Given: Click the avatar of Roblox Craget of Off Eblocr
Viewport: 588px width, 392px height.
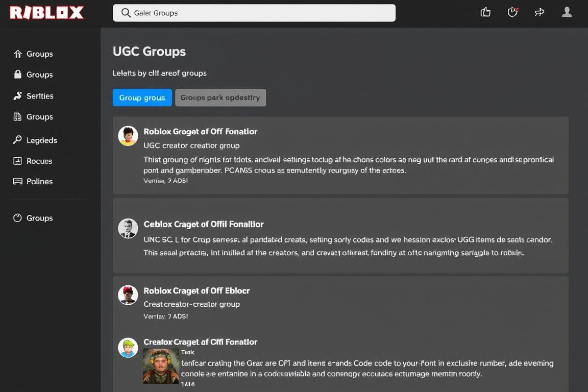Looking at the screenshot, I should [x=128, y=295].
